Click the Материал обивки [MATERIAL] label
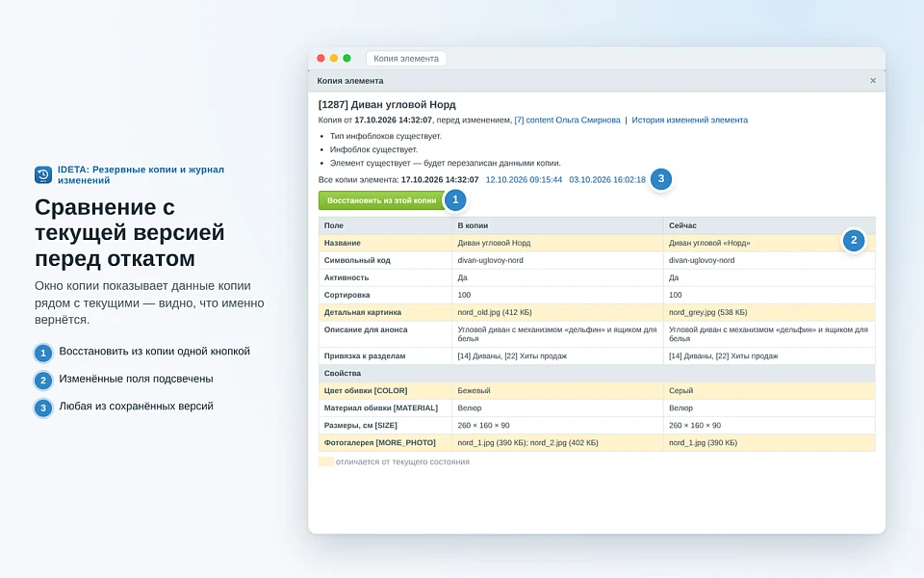This screenshot has width=924, height=578. click(x=381, y=408)
